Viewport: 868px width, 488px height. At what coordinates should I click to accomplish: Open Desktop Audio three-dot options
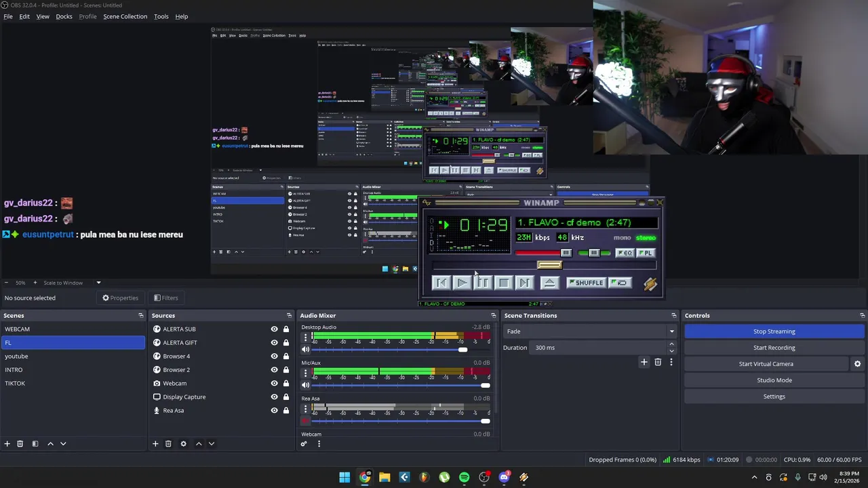[x=305, y=338]
